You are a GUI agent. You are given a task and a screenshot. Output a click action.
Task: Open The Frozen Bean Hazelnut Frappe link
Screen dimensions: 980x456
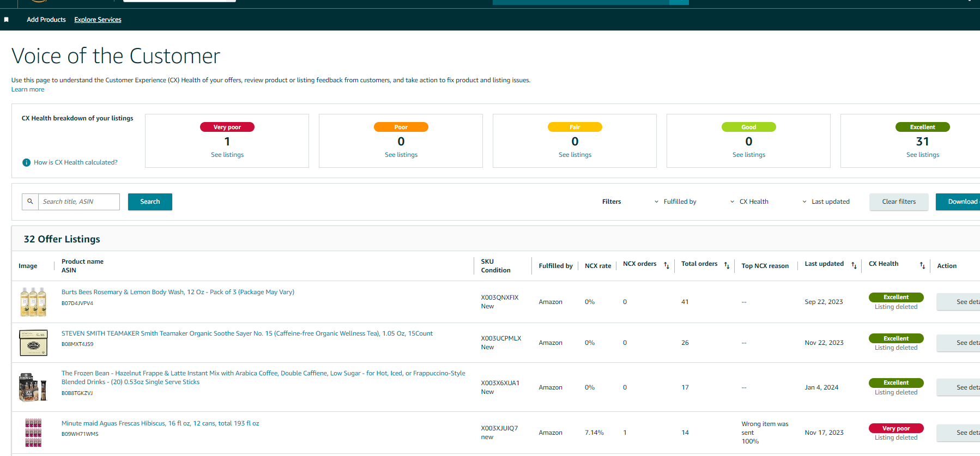pyautogui.click(x=263, y=378)
